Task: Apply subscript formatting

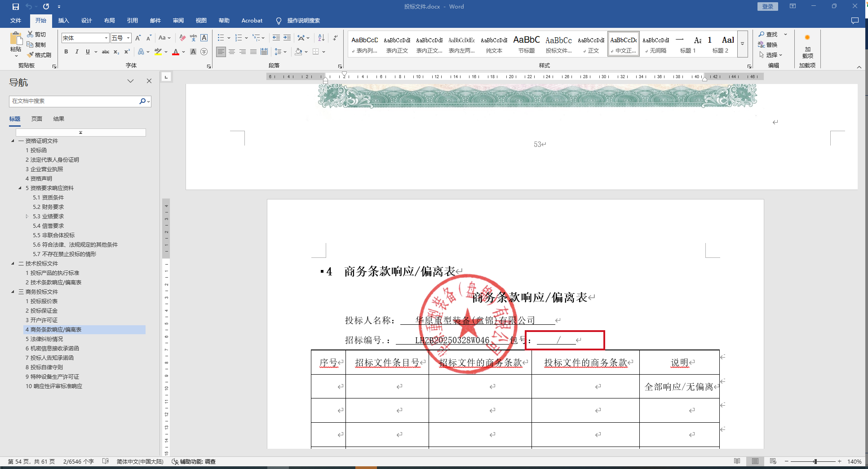Action: click(x=116, y=52)
